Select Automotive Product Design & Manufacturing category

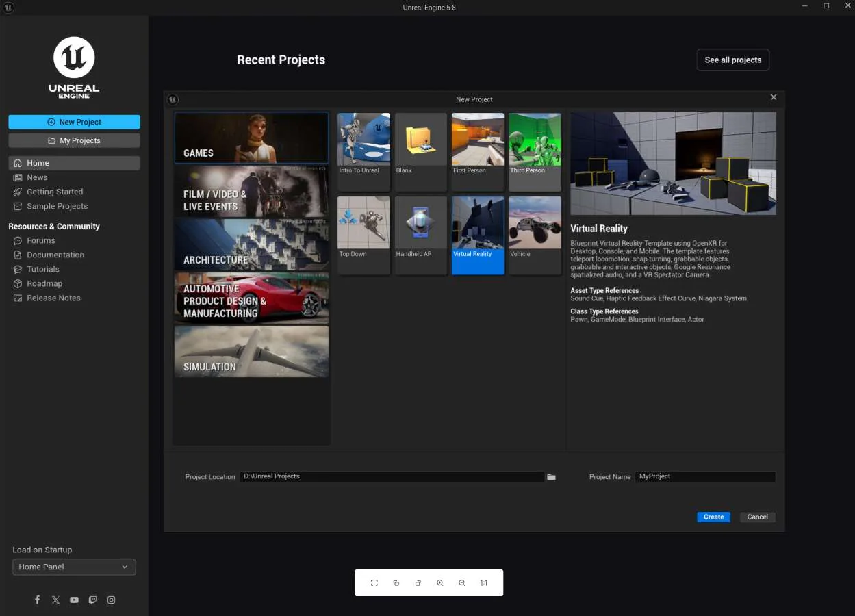pos(251,298)
